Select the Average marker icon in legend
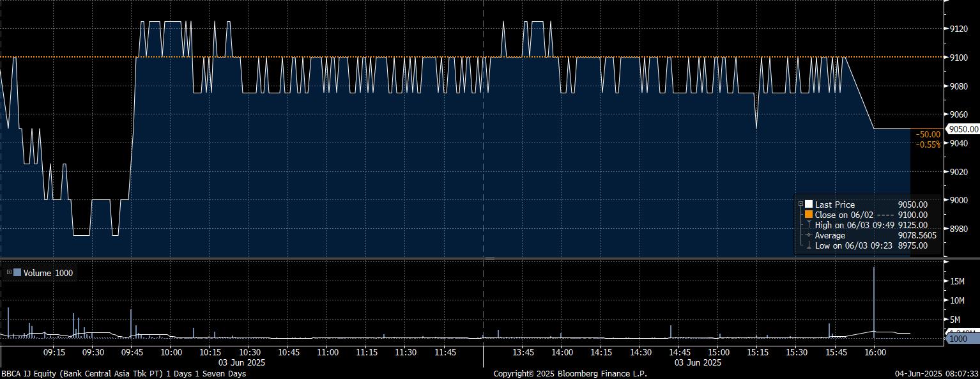This screenshot has height=379, width=980. (x=808, y=235)
